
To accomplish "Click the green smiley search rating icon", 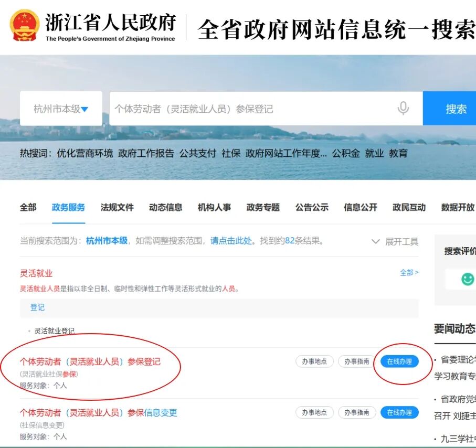I will (467, 279).
